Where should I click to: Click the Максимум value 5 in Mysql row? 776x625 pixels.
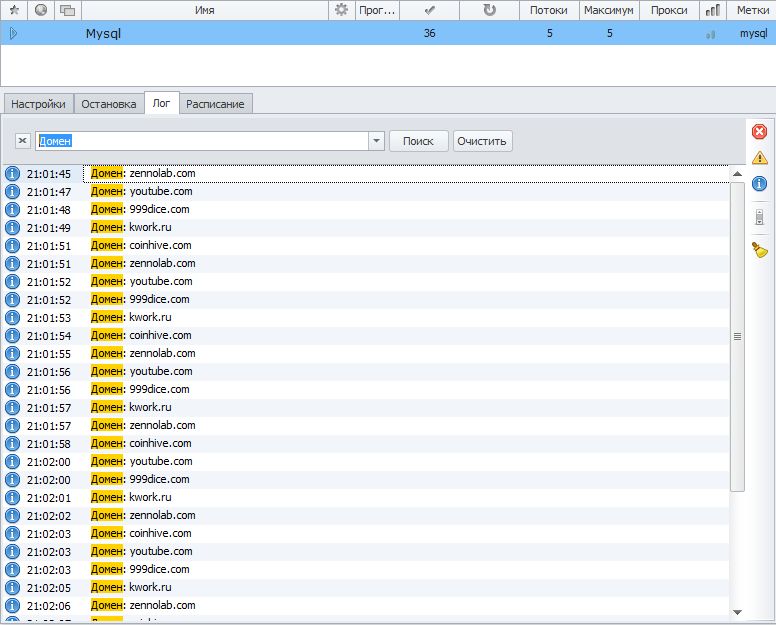click(610, 33)
